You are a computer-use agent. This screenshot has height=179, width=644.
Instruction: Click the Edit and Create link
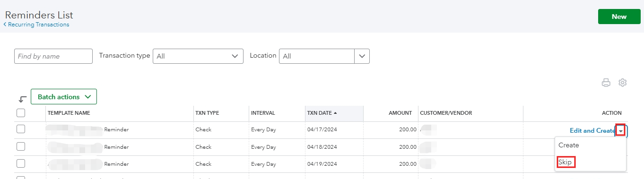(x=592, y=131)
